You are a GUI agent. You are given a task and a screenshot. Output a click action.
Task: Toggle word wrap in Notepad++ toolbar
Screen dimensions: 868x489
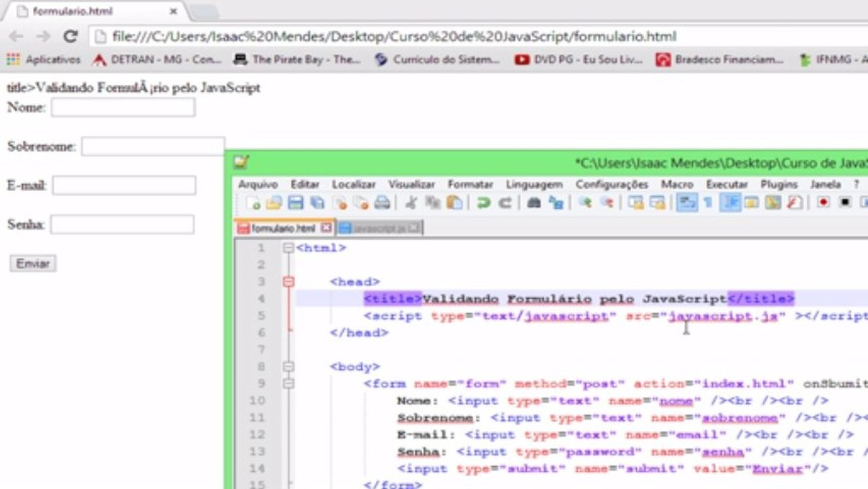[x=686, y=202]
